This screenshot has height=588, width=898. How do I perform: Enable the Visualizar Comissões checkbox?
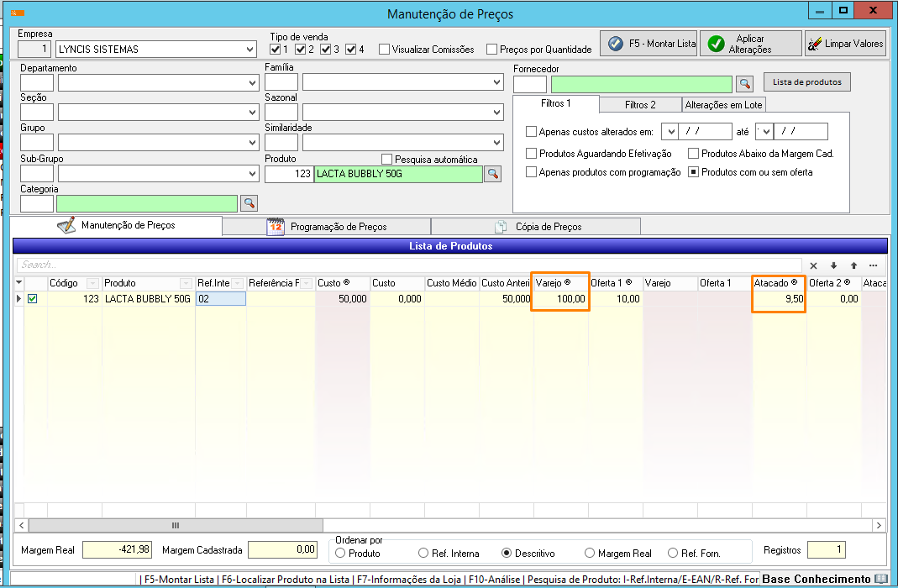(x=384, y=50)
